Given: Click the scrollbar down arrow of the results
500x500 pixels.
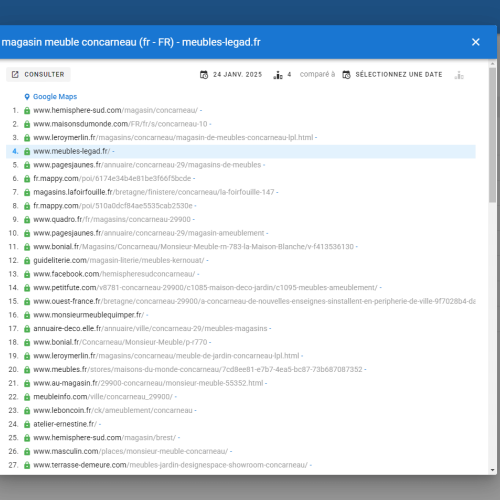Looking at the screenshot, I should click(x=493, y=470).
